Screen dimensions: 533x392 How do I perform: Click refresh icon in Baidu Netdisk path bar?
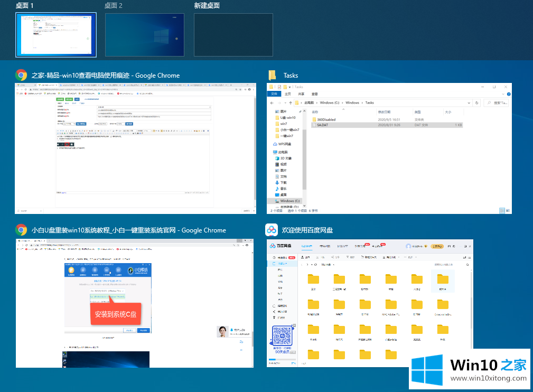[x=316, y=265]
